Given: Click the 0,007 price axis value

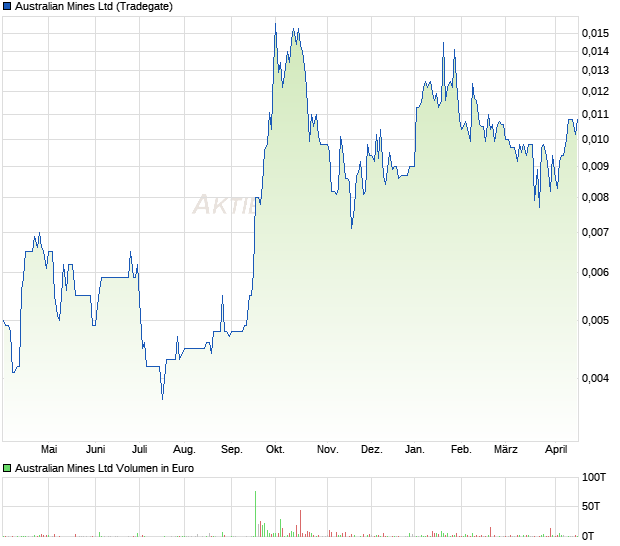Looking at the screenshot, I should 595,232.
